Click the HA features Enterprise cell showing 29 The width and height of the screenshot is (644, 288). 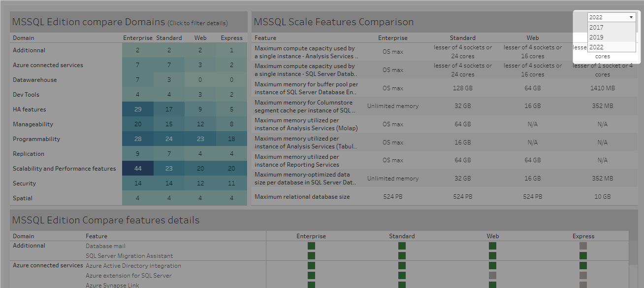click(x=138, y=109)
